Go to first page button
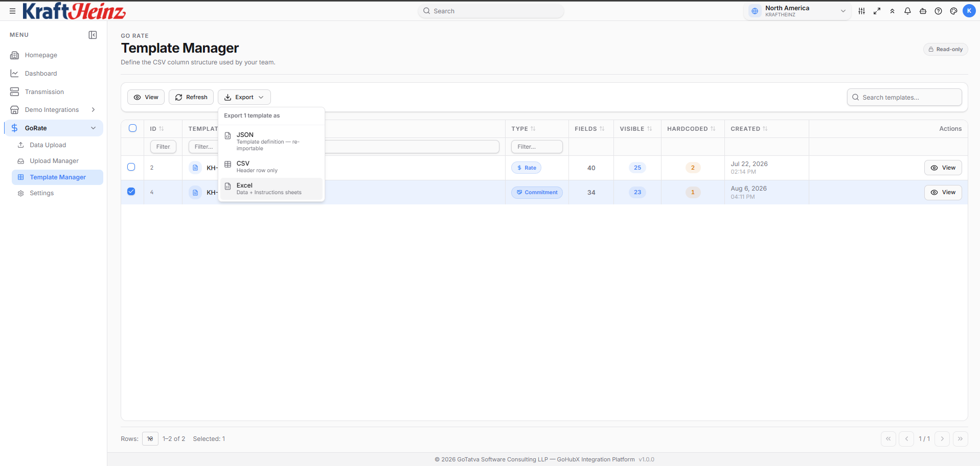 click(x=888, y=439)
